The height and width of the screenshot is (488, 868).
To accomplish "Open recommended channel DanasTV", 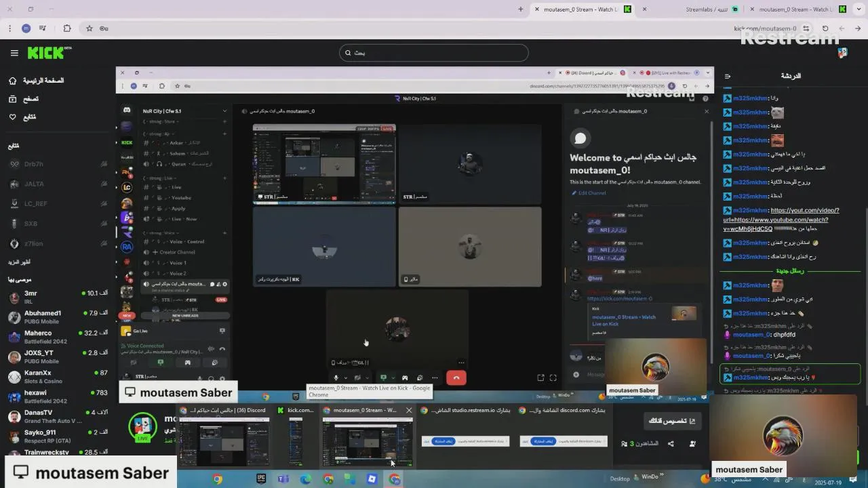I will click(x=58, y=416).
